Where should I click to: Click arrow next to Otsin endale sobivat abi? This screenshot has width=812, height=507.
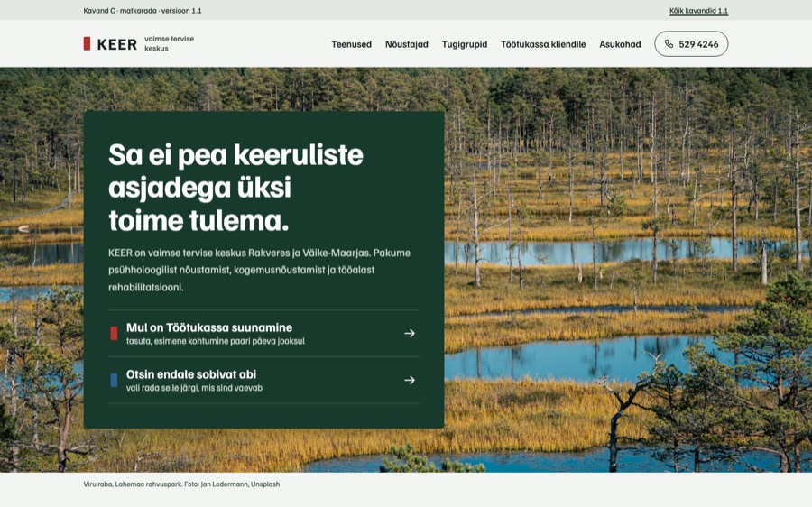(x=410, y=380)
